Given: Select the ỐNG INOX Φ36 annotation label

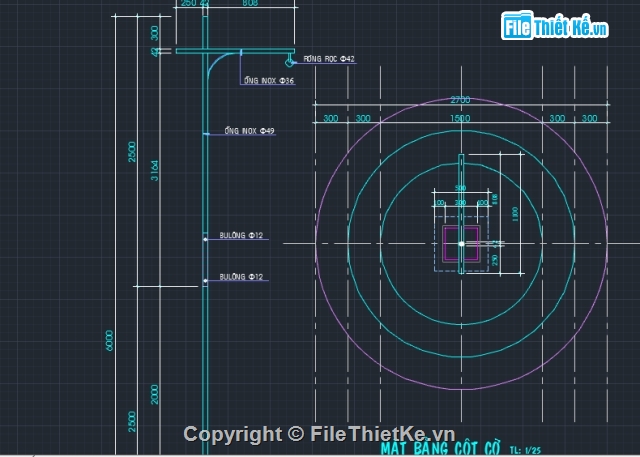Looking at the screenshot, I should pyautogui.click(x=269, y=80).
